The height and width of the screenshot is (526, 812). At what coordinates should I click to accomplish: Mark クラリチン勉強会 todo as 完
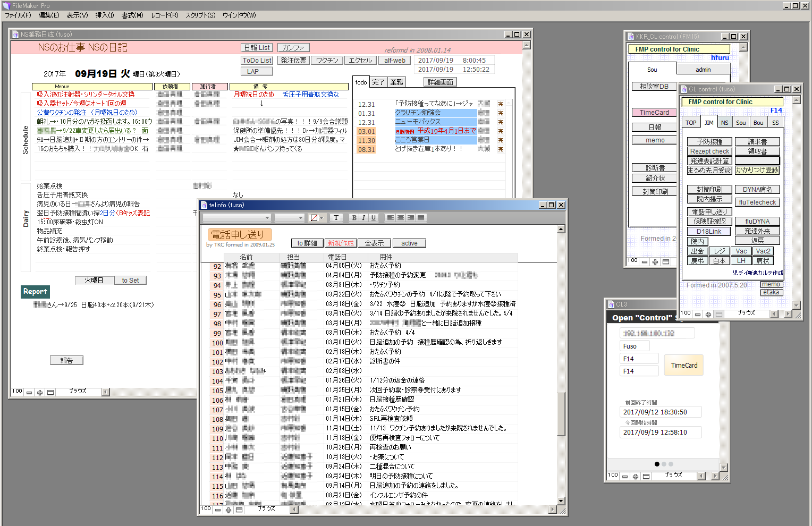[x=501, y=113]
